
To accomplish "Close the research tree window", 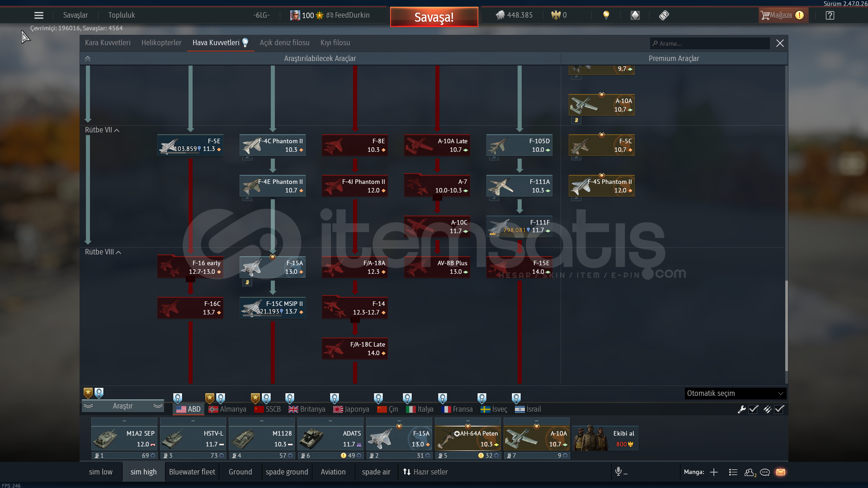I will coord(780,43).
